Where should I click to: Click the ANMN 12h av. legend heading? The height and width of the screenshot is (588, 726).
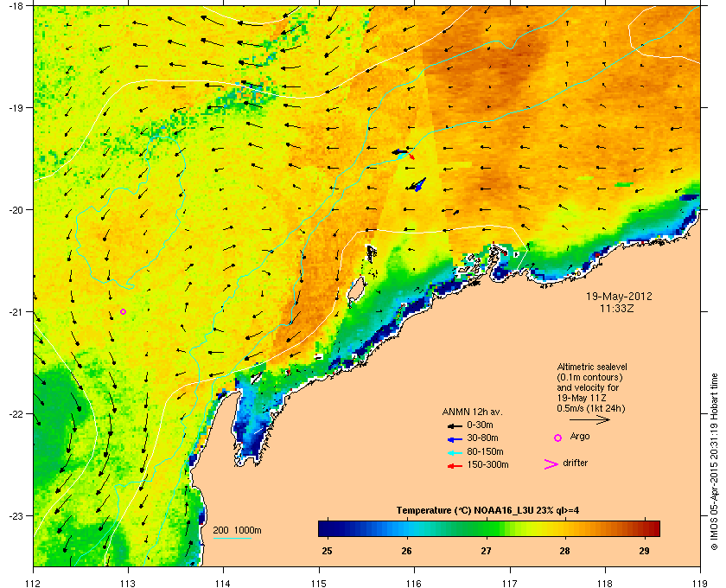point(472,412)
